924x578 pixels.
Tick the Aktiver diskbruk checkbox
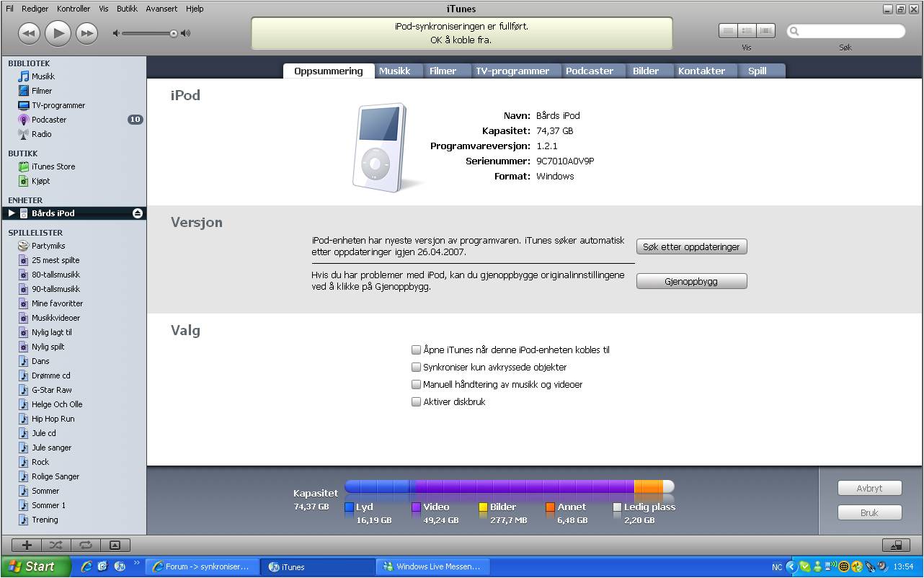(416, 402)
